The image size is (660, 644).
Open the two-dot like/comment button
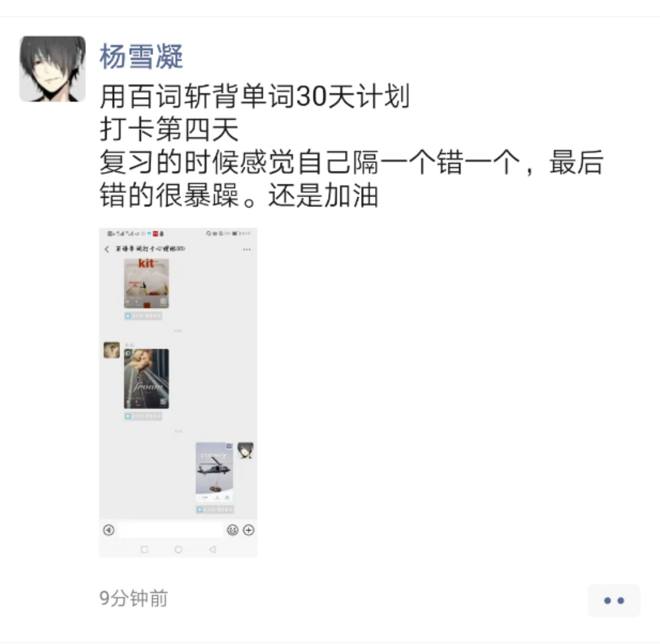tap(614, 600)
